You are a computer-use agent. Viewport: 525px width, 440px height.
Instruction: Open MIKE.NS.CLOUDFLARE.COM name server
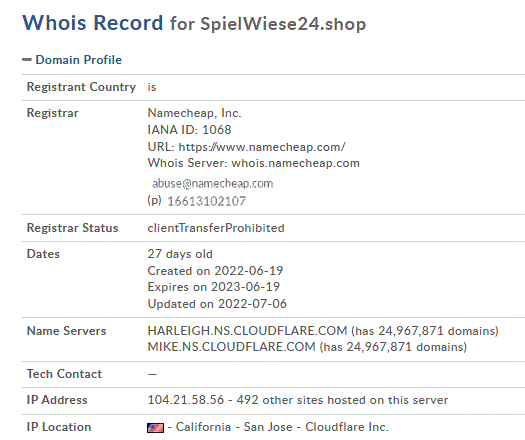(232, 347)
